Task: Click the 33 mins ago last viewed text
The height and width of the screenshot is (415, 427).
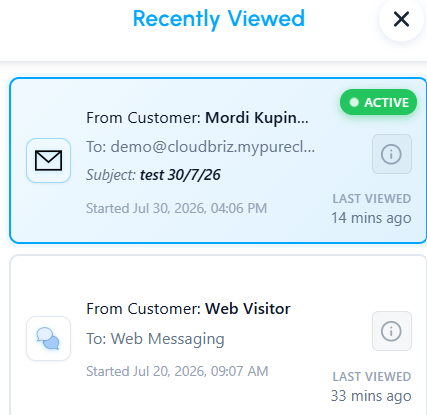Action: (x=371, y=396)
